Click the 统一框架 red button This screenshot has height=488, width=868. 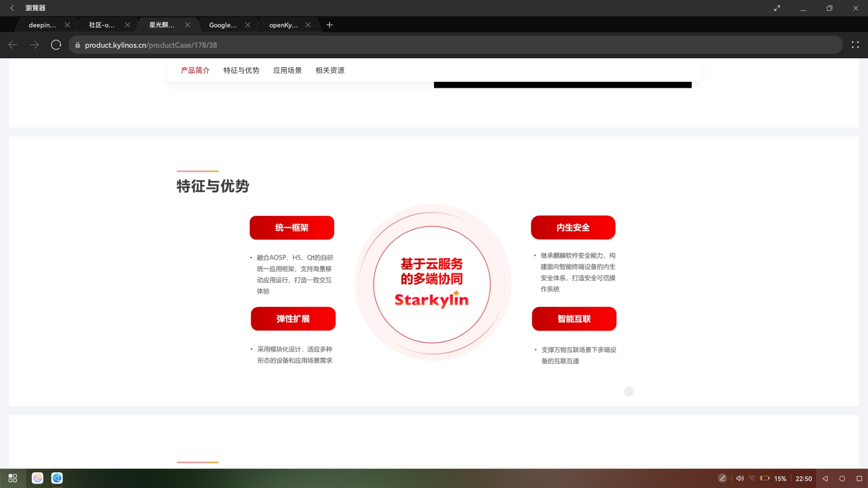coord(292,228)
